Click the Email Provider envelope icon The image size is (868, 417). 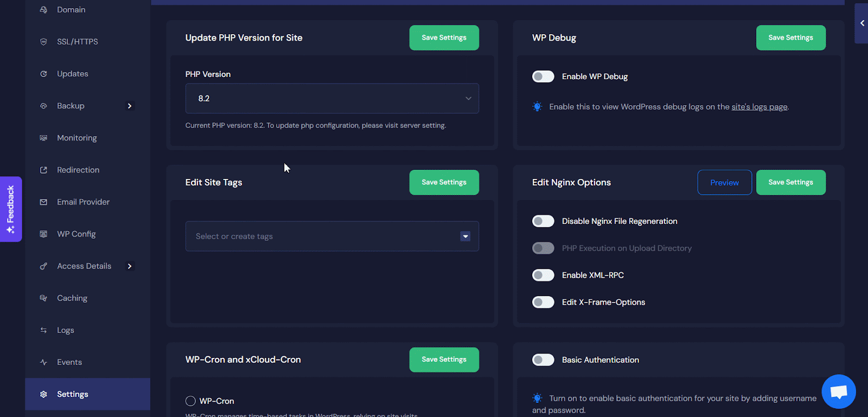point(43,202)
